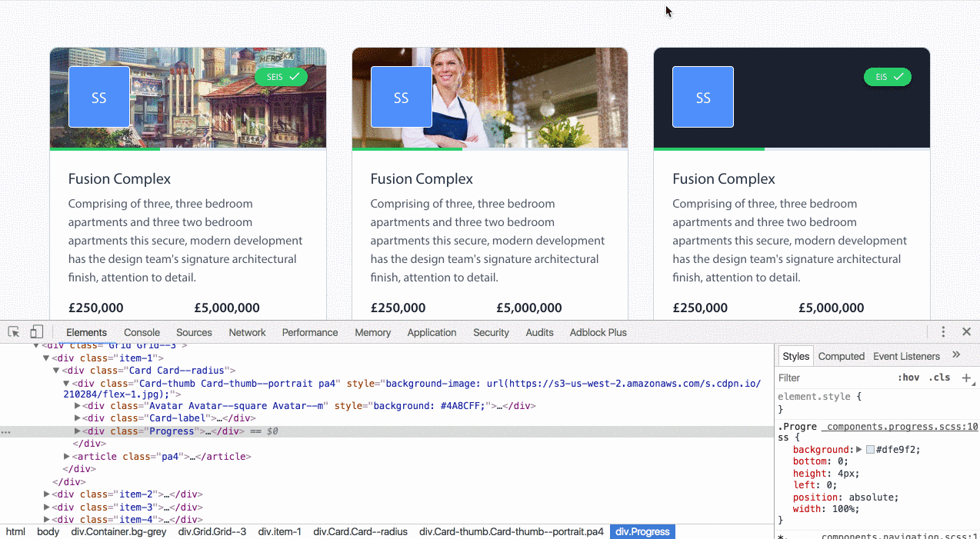Click the EIS green badge on third card
The height and width of the screenshot is (539, 980).
(888, 77)
